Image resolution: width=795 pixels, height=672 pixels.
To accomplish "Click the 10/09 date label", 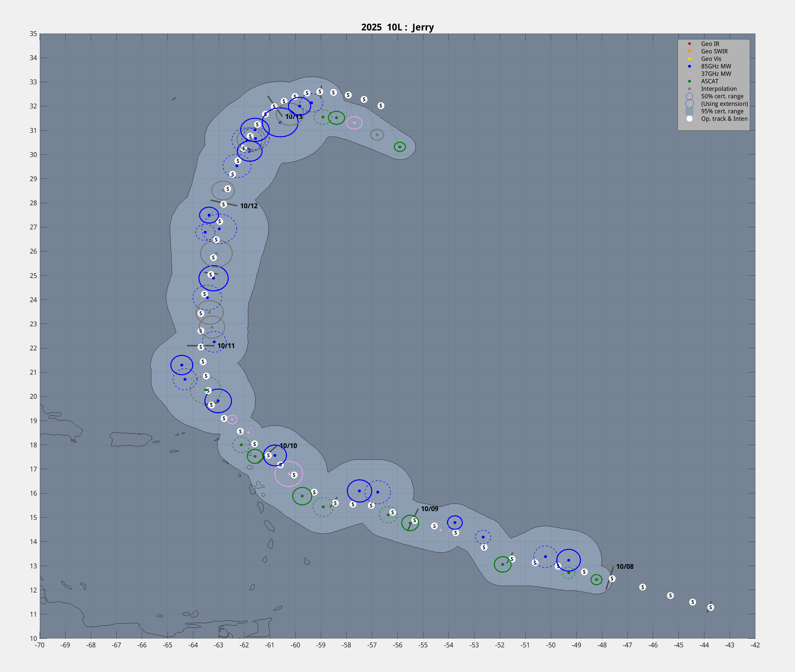I will 429,508.
